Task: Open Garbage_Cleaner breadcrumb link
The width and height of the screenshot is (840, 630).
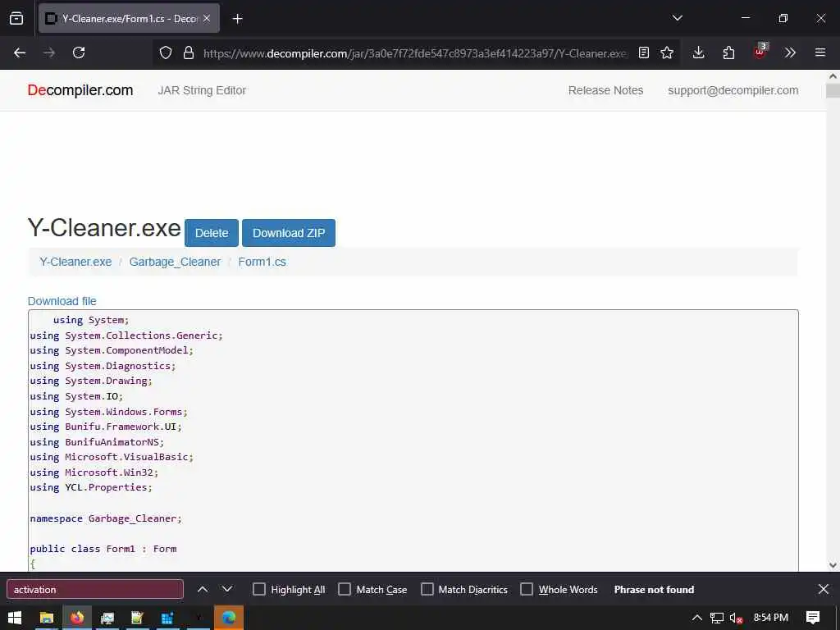Action: point(176,262)
